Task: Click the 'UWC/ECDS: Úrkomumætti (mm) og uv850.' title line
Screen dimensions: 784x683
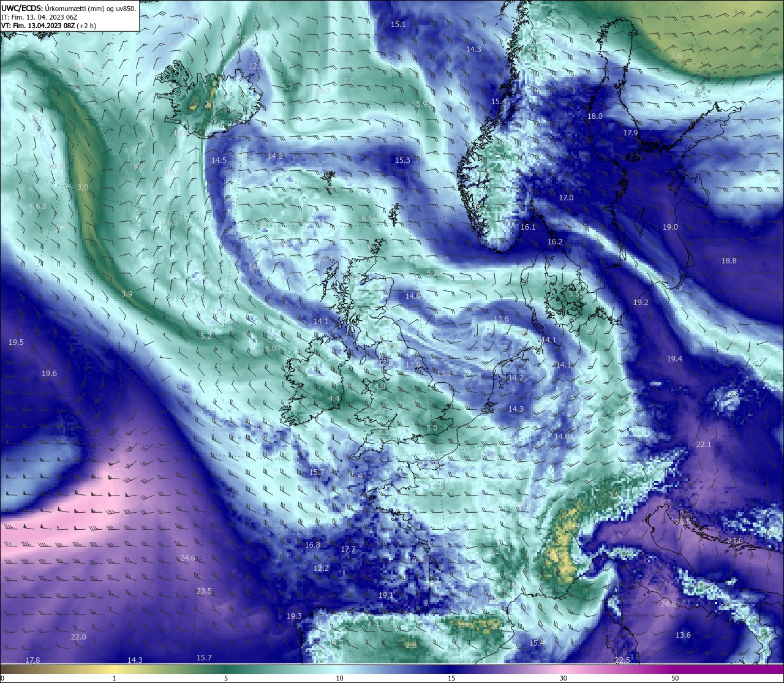Action: (69, 8)
